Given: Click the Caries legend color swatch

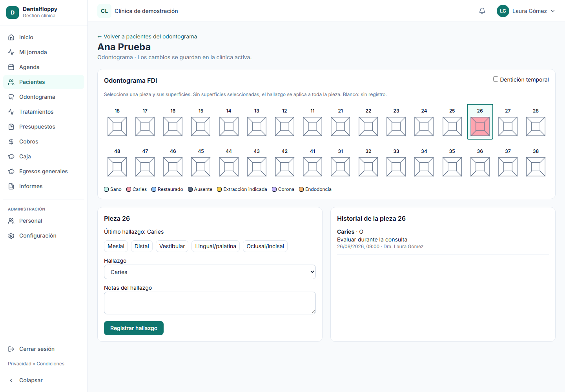Looking at the screenshot, I should click(x=129, y=189).
